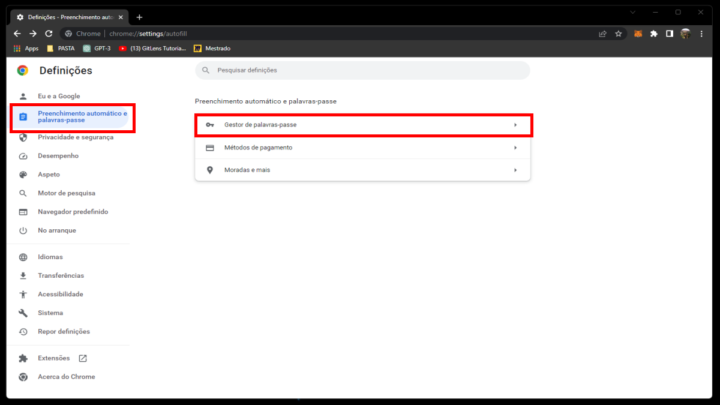Click the address bar URL
Viewport: 720px width, 405px height.
point(148,34)
